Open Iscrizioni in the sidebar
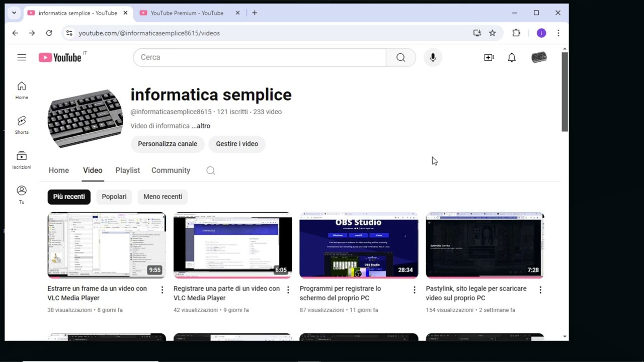The width and height of the screenshot is (644, 362). (x=22, y=160)
